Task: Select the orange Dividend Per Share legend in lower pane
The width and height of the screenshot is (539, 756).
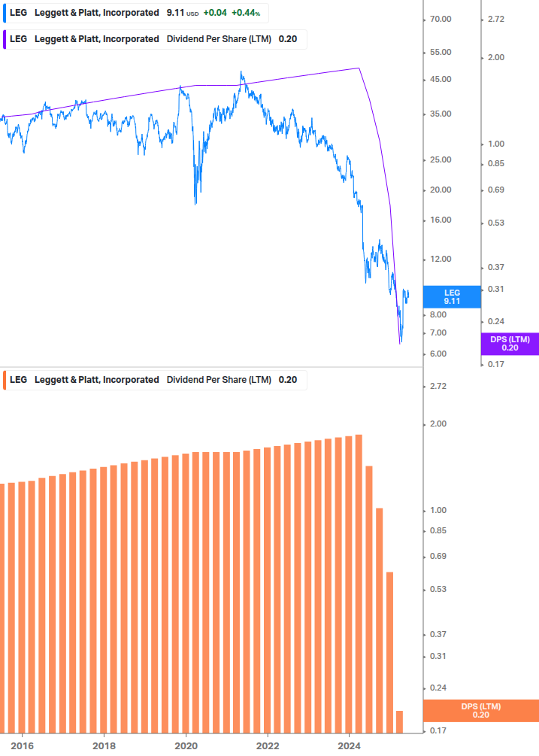Action: click(x=155, y=380)
